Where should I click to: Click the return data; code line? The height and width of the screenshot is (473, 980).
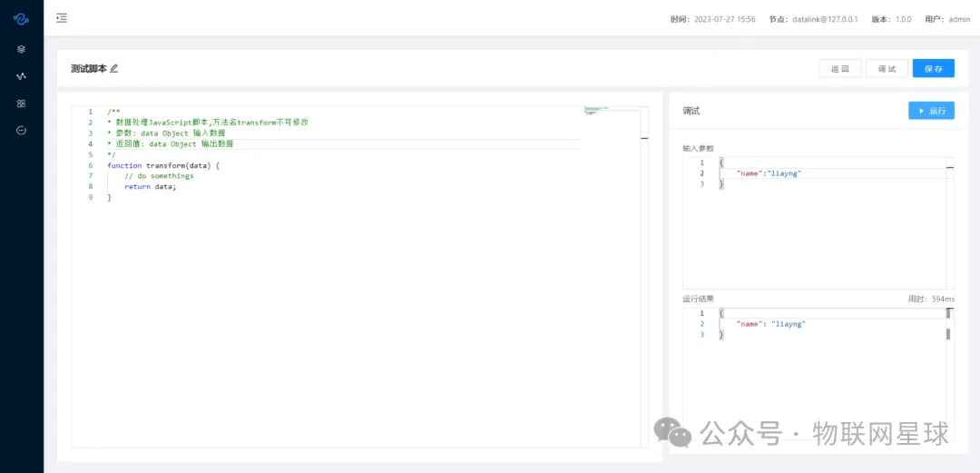[150, 186]
